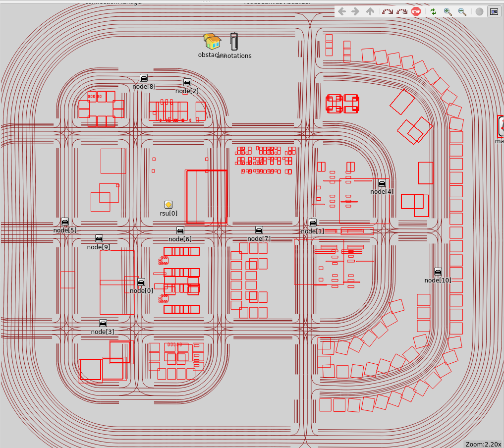Click the node[1] car icon
Viewport: 504px width, 448px height.
(x=313, y=223)
